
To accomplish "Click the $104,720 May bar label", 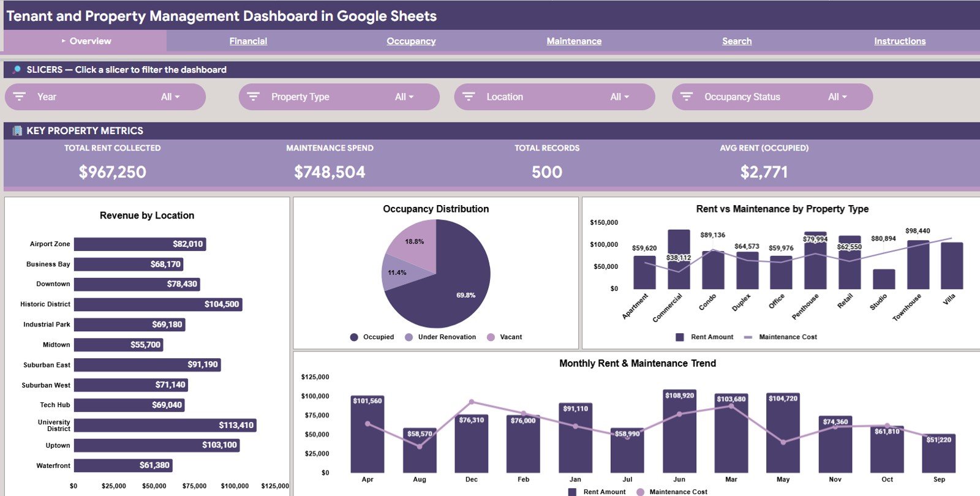I will [x=783, y=399].
